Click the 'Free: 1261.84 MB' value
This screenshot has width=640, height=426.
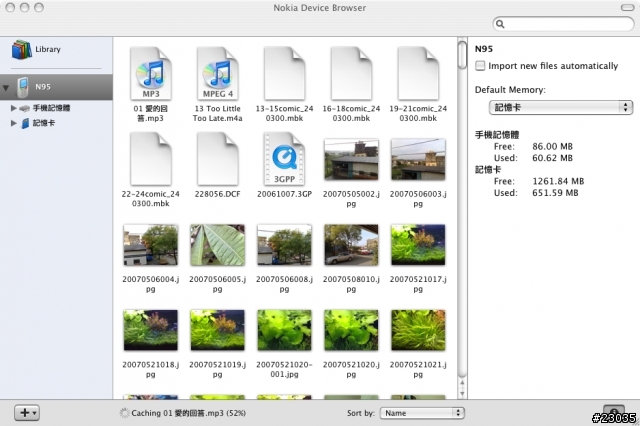(x=558, y=181)
